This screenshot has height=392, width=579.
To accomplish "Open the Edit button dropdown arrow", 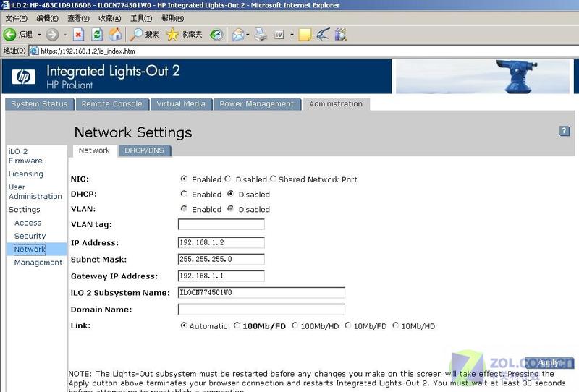I will [292, 35].
